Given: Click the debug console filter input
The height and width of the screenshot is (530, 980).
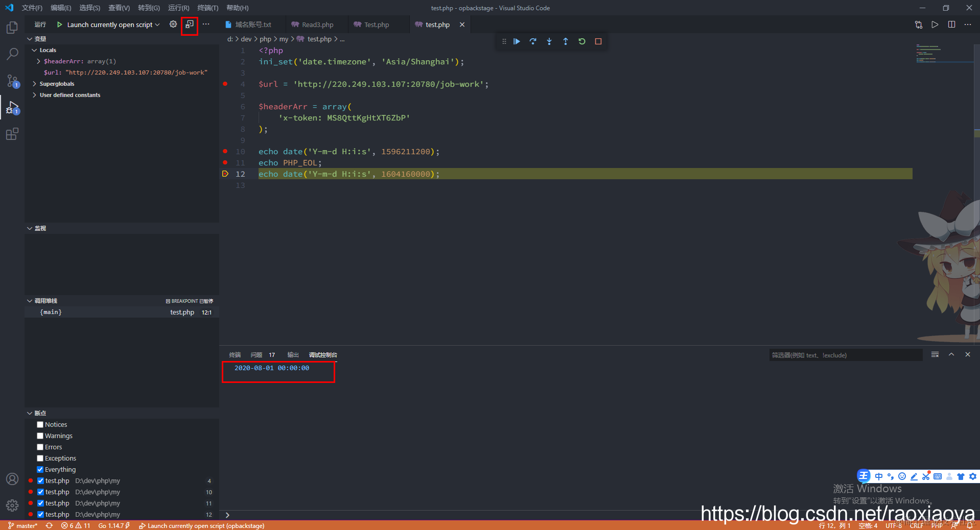Looking at the screenshot, I should (x=846, y=355).
